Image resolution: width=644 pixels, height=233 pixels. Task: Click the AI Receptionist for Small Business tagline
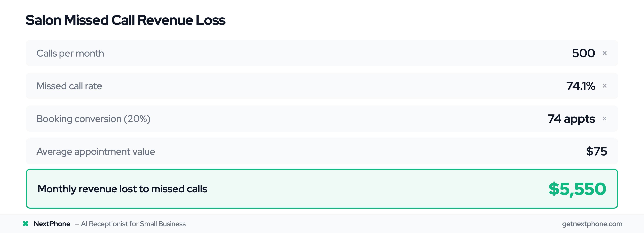[x=133, y=224]
